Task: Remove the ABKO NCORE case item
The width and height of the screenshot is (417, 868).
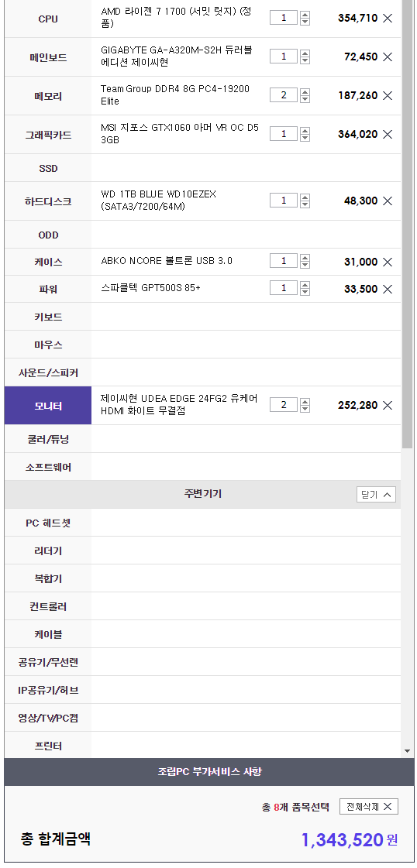Action: [x=388, y=262]
